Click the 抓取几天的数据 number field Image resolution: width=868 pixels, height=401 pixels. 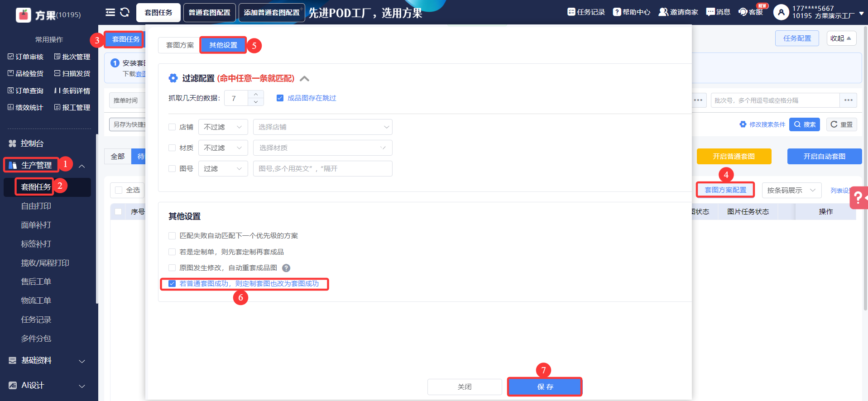point(236,98)
